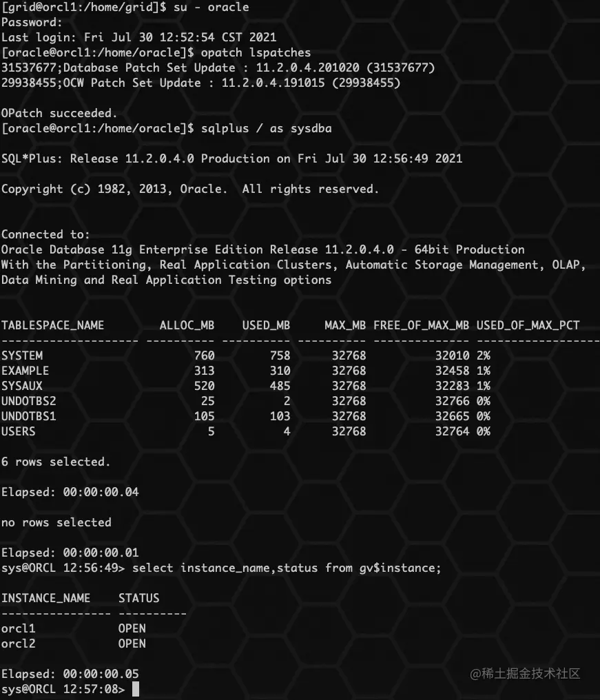The width and height of the screenshot is (600, 700).
Task: Click the INSTANCE_NAME column header
Action: pos(45,598)
